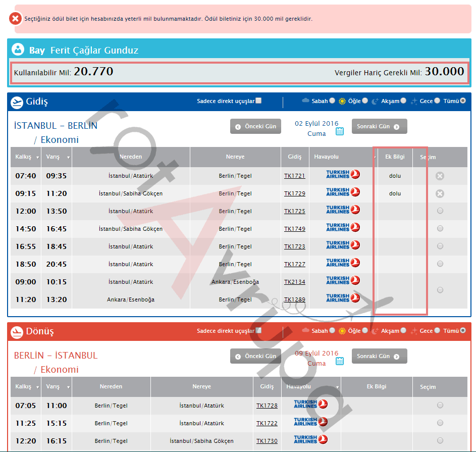Select return flight TK1728 radio button

[440, 405]
